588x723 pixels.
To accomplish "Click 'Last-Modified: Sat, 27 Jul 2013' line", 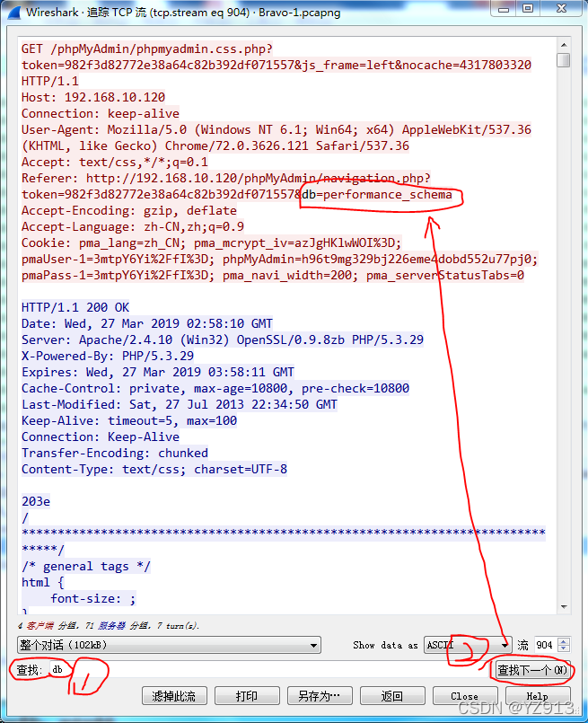I will tap(180, 404).
